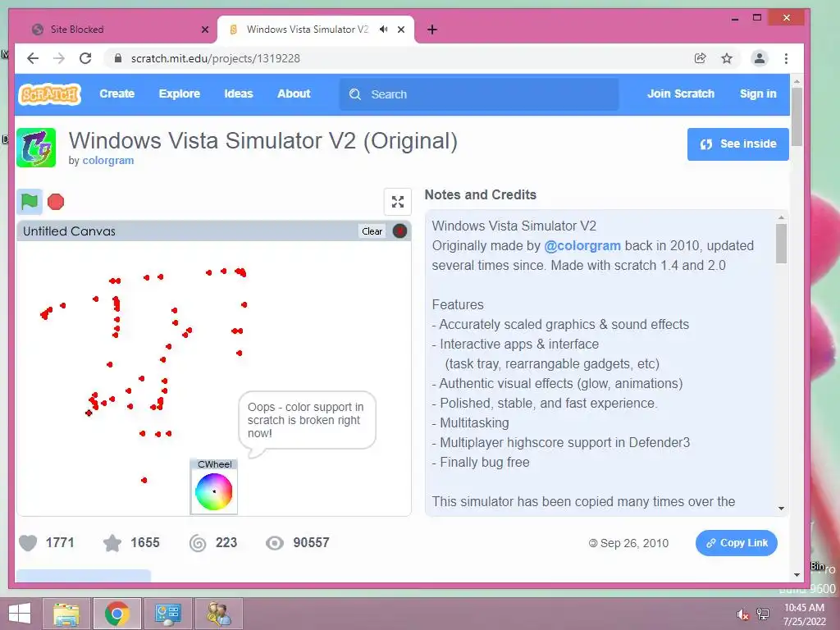Screen dimensions: 840x630
Task: Click notes panel scrollbar thumb
Action: coord(781,244)
